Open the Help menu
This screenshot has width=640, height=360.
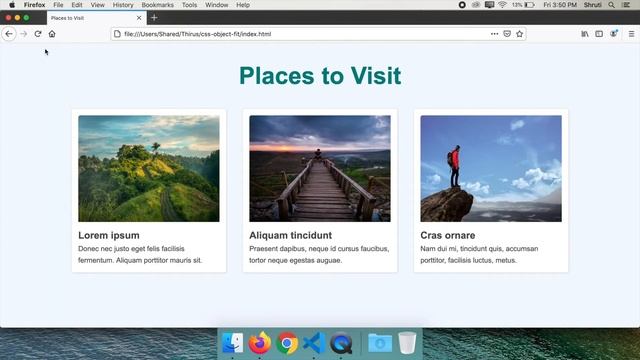coord(243,5)
